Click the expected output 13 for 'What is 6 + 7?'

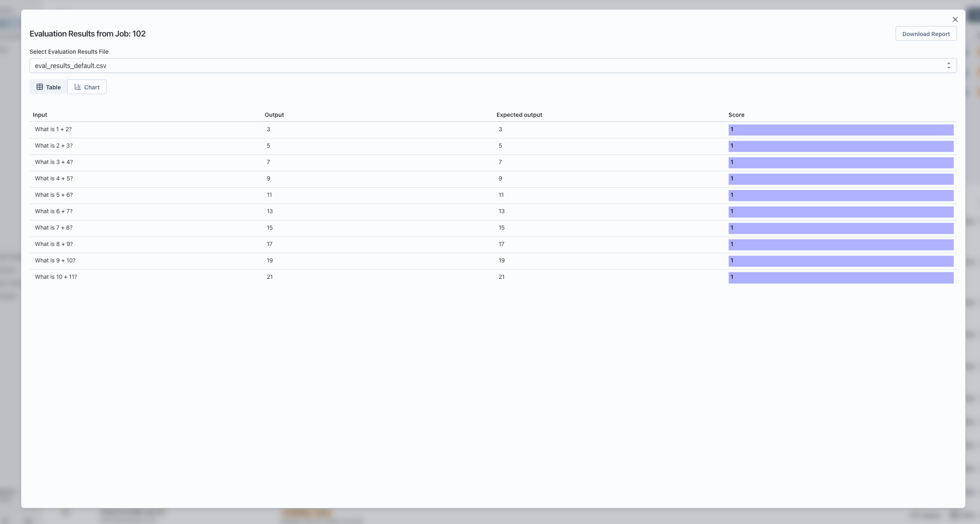point(501,211)
